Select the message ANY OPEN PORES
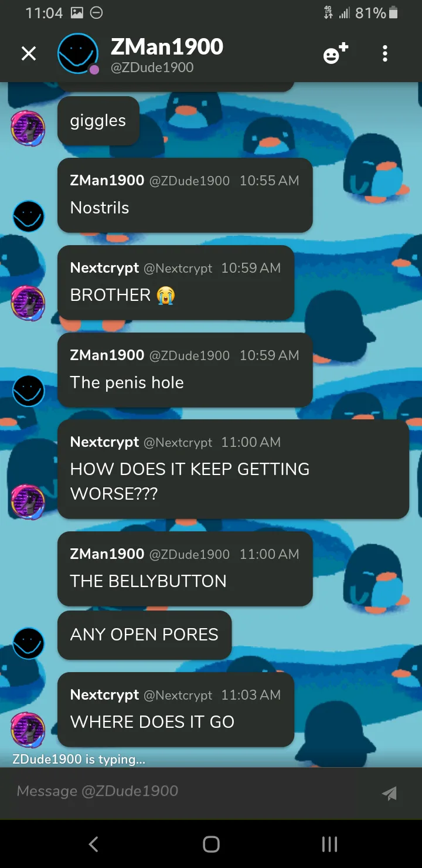This screenshot has width=422, height=868. pos(144,635)
